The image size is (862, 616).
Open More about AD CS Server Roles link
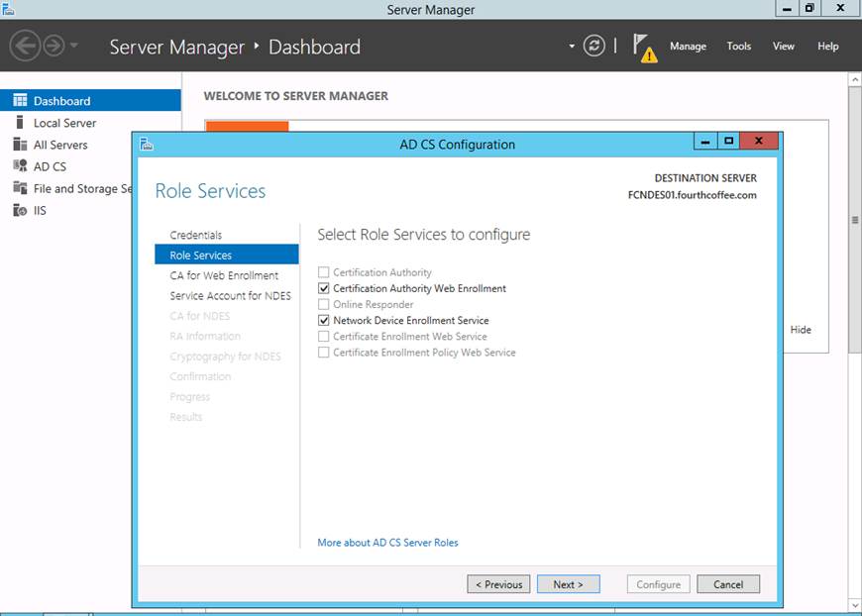click(387, 543)
